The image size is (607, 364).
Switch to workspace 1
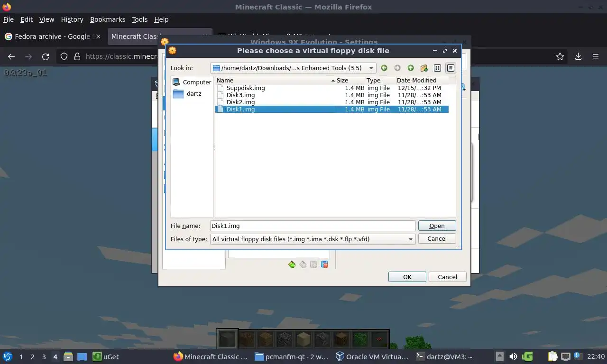(21, 356)
